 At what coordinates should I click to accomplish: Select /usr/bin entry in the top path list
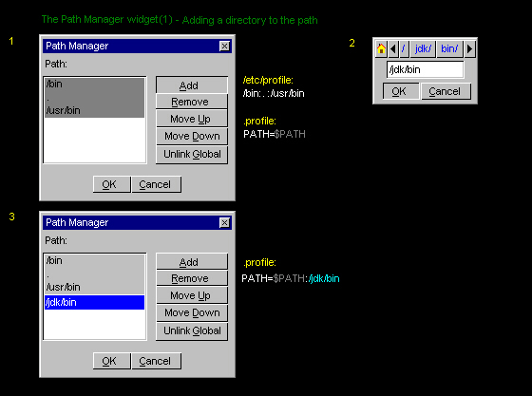point(95,110)
